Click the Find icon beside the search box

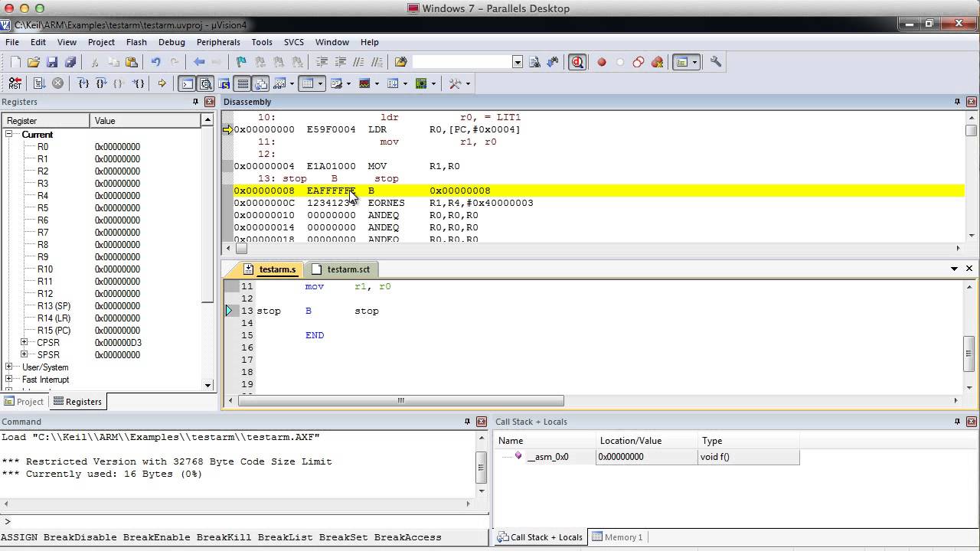coord(534,62)
